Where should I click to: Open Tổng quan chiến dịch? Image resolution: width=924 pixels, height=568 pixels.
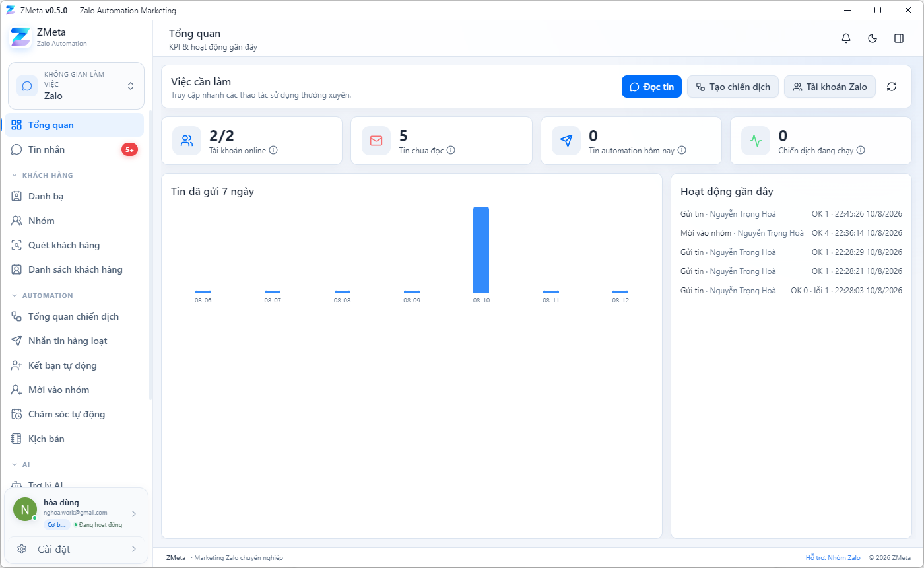pyautogui.click(x=74, y=317)
